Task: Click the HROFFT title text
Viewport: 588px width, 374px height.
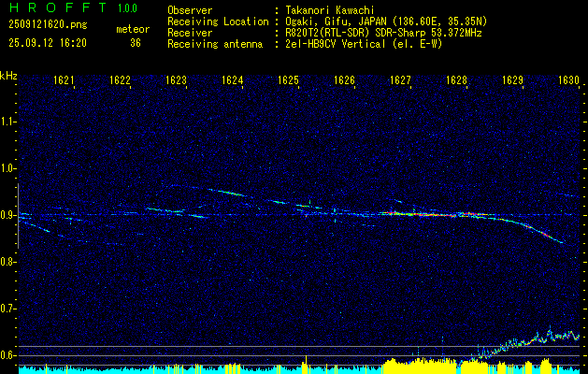Action: coord(58,7)
